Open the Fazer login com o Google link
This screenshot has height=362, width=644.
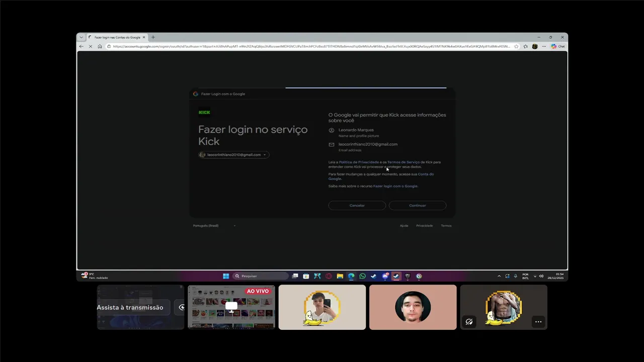tap(395, 186)
